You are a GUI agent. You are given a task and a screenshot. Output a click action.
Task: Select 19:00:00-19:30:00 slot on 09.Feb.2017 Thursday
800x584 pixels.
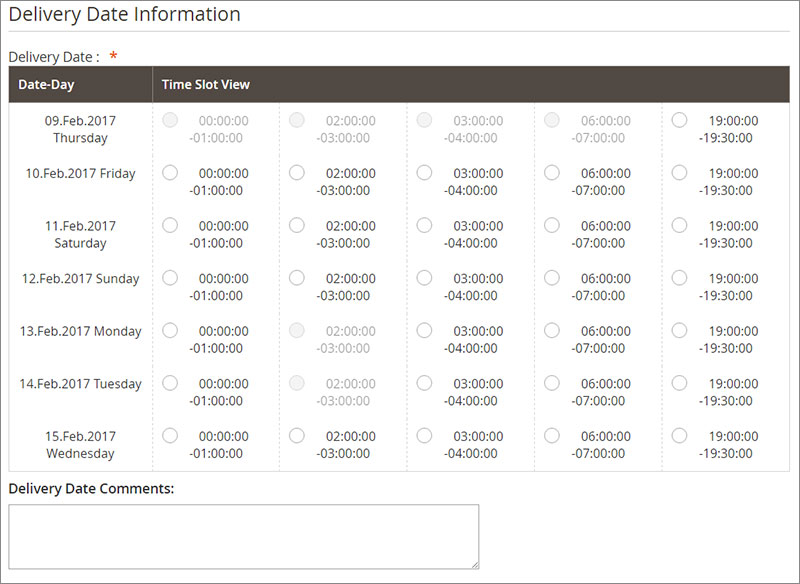pos(679,120)
